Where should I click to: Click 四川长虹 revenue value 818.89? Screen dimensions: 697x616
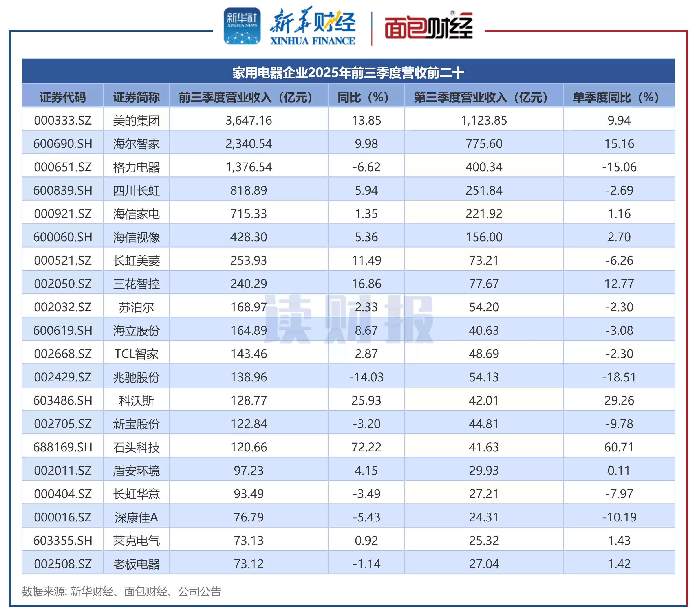[249, 190]
